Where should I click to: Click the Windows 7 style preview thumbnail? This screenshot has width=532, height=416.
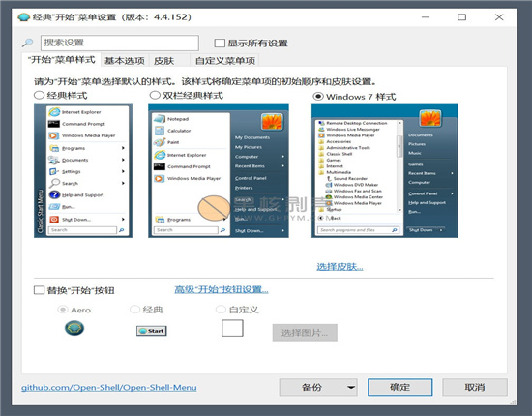pos(385,170)
